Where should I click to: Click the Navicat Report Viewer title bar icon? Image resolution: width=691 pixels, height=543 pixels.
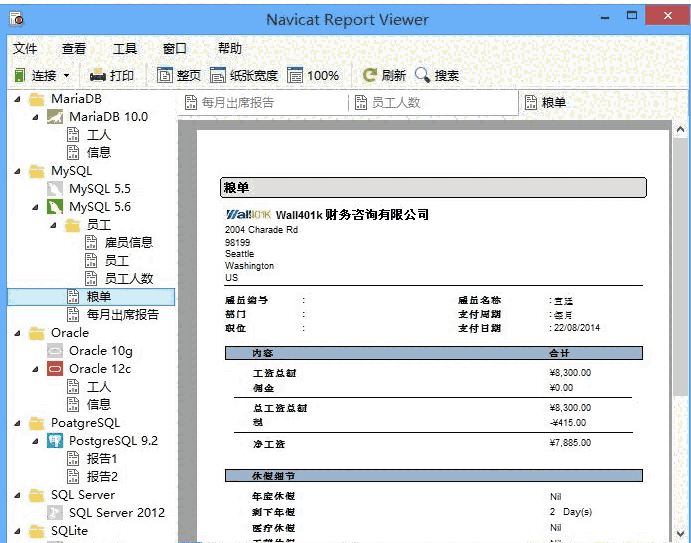coord(16,19)
